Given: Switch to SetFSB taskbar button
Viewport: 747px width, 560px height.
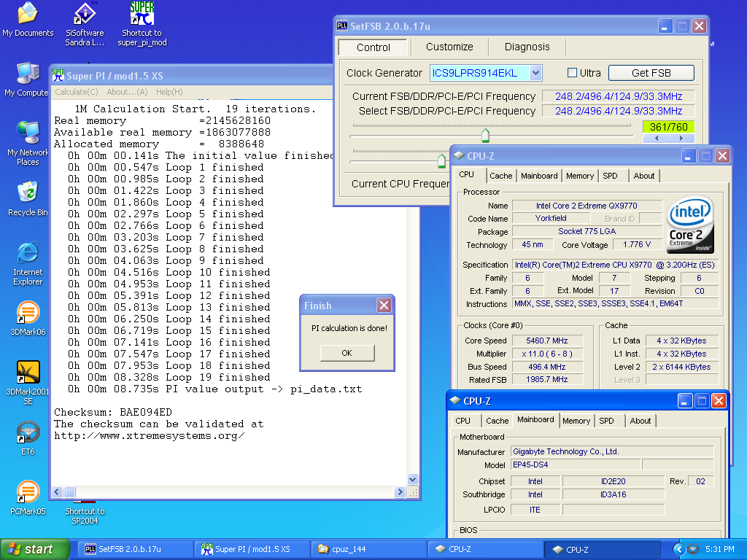Looking at the screenshot, I should tap(135, 549).
